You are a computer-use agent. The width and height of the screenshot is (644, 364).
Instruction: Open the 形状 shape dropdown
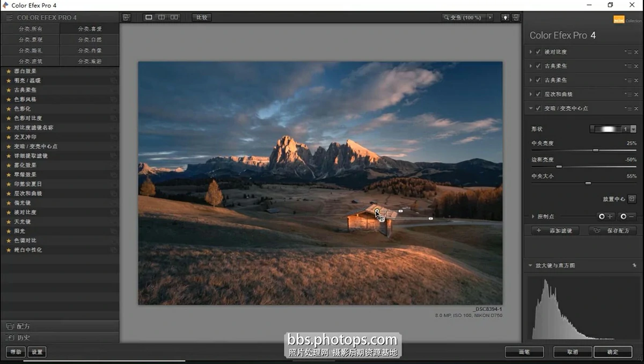pyautogui.click(x=633, y=129)
